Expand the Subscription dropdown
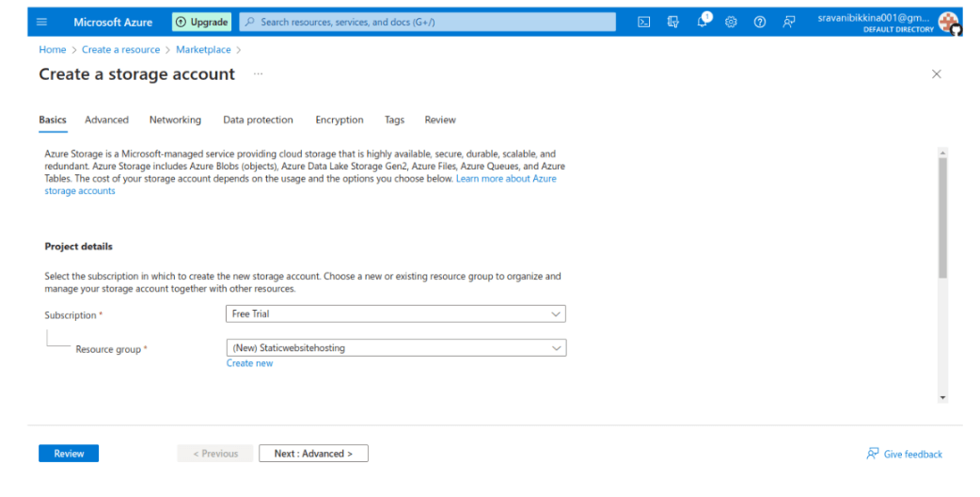 [396, 313]
